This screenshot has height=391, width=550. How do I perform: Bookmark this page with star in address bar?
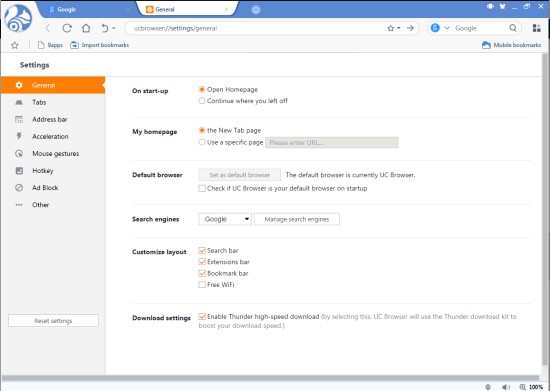pos(390,28)
